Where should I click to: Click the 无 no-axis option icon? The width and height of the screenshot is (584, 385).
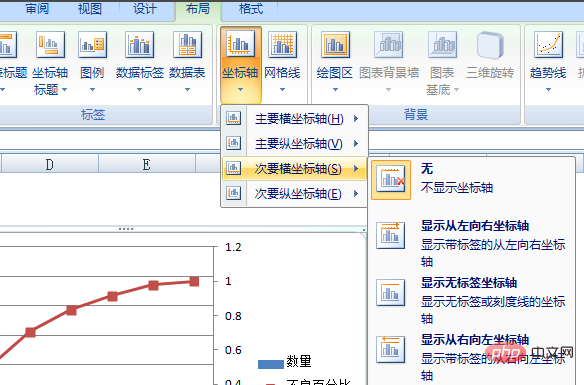click(391, 180)
